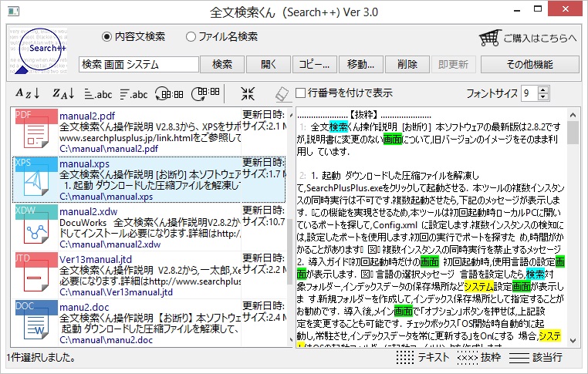Sort results Z to A descending
The height and width of the screenshot is (374, 588).
pos(63,93)
